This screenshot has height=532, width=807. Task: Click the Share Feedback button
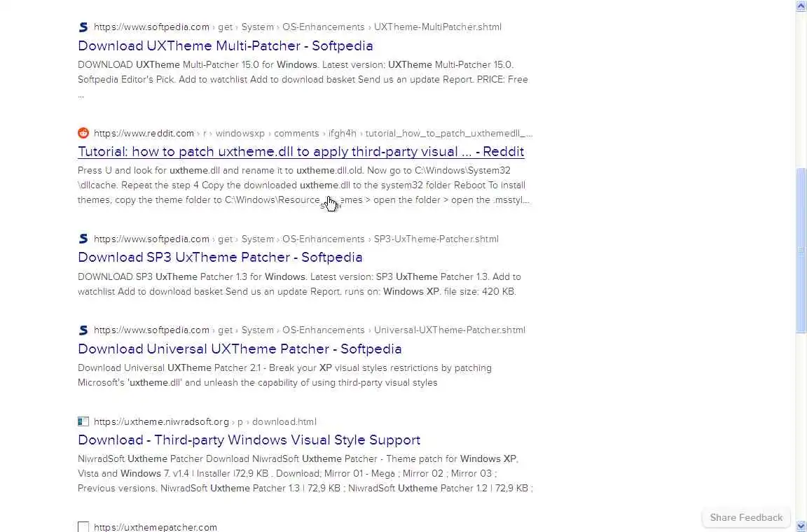click(746, 517)
